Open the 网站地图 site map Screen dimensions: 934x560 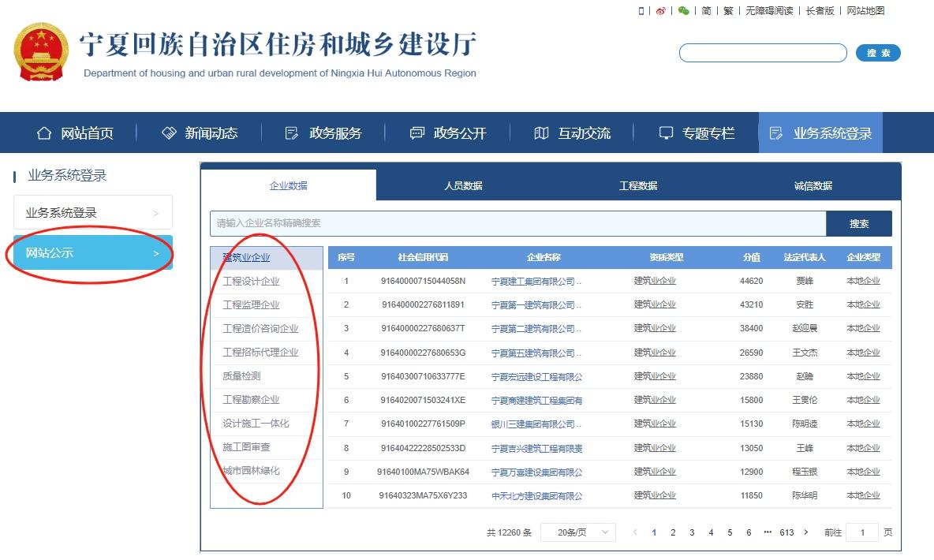click(x=865, y=11)
